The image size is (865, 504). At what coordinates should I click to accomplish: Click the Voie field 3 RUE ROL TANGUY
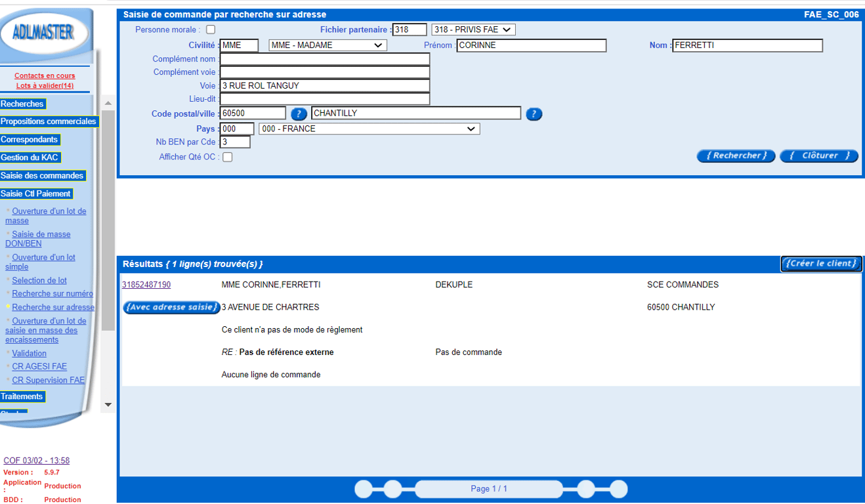325,86
